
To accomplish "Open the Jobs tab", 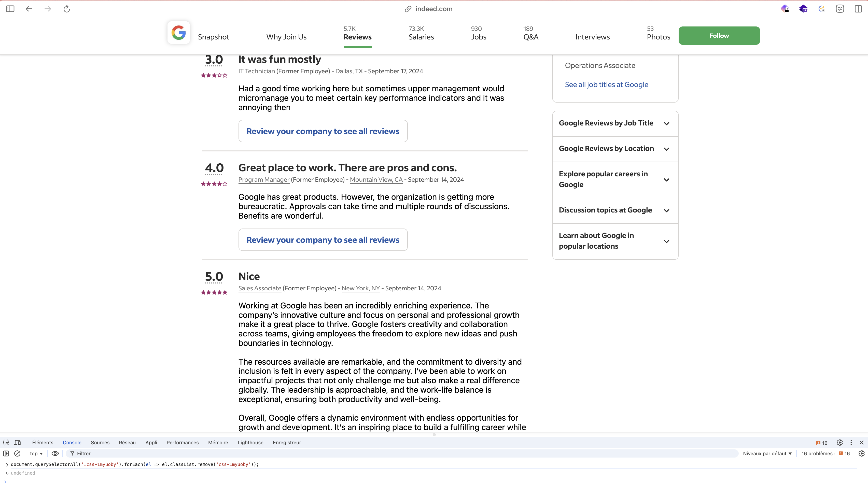I will tap(479, 33).
